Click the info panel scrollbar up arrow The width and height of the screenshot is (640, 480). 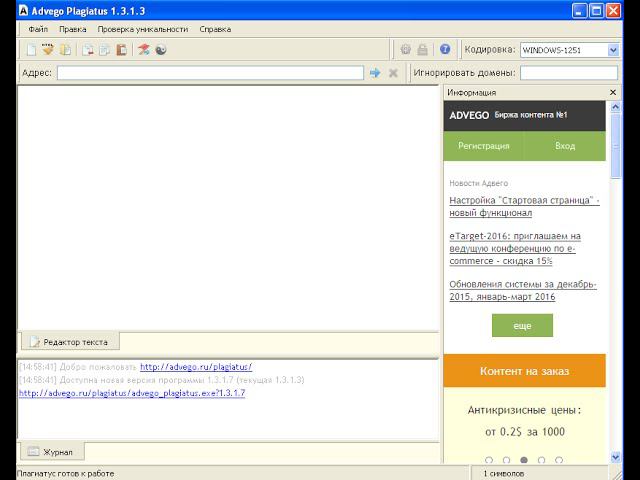click(616, 107)
